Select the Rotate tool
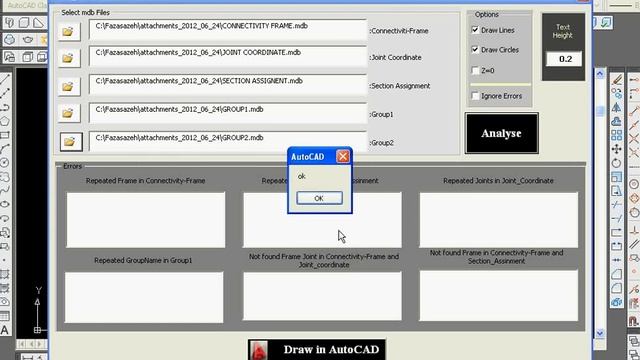The width and height of the screenshot is (640, 360). (x=617, y=163)
